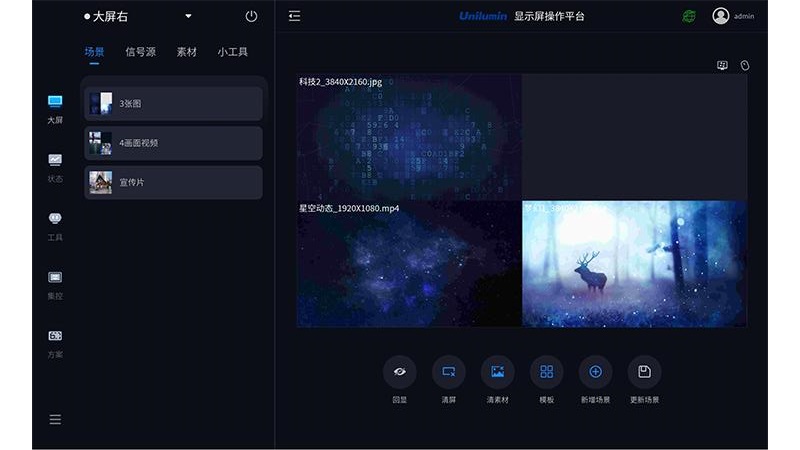Expand the 大屏右 screen selector dropdown

(188, 16)
